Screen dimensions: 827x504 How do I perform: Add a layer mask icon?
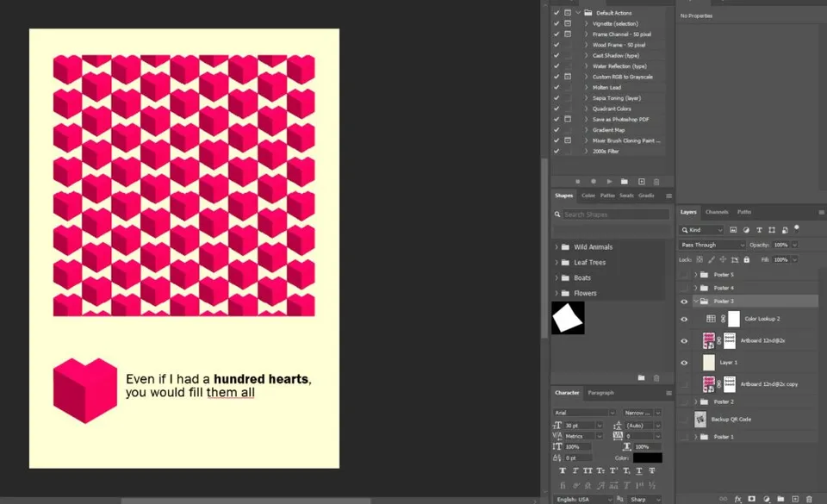(x=751, y=499)
